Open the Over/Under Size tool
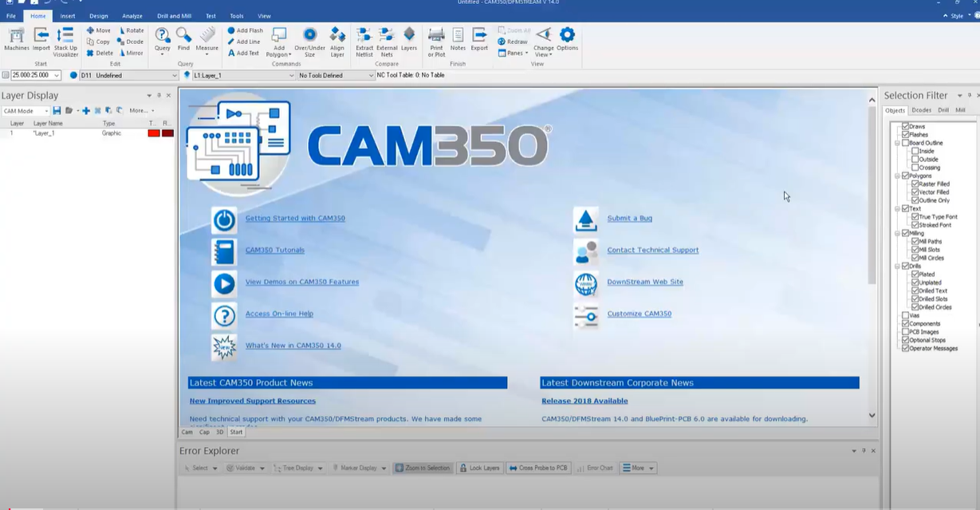Screen dimensions: 980x510 309,42
